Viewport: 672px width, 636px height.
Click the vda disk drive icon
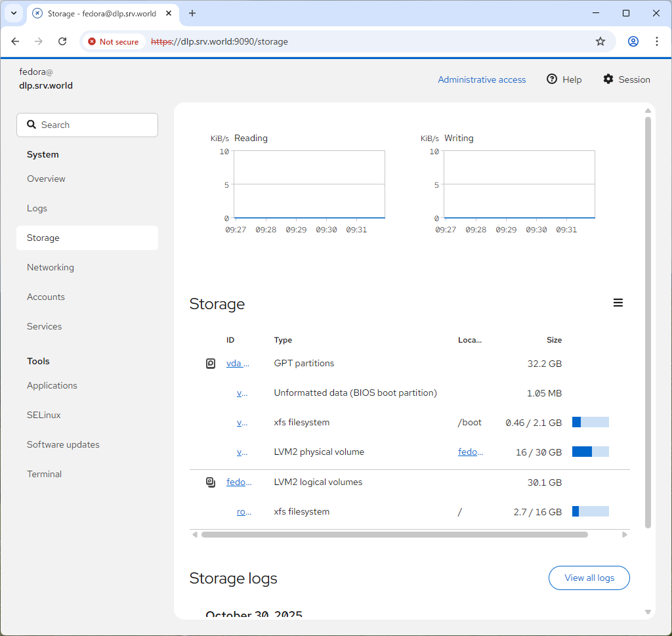[211, 363]
